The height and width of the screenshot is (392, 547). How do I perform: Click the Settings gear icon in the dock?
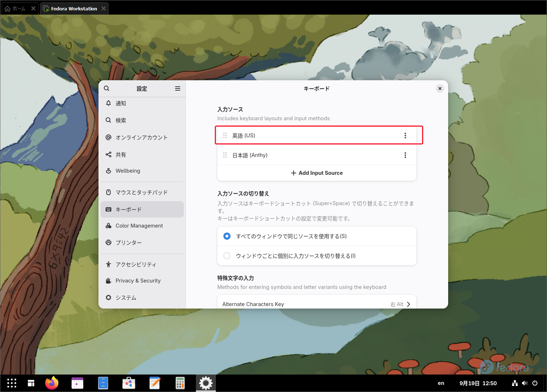206,383
